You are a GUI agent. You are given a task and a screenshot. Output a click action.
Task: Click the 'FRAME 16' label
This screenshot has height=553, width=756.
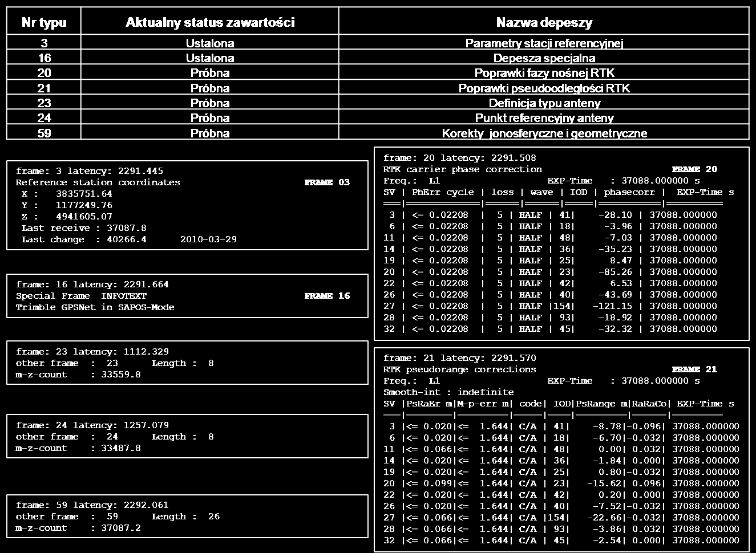(327, 296)
